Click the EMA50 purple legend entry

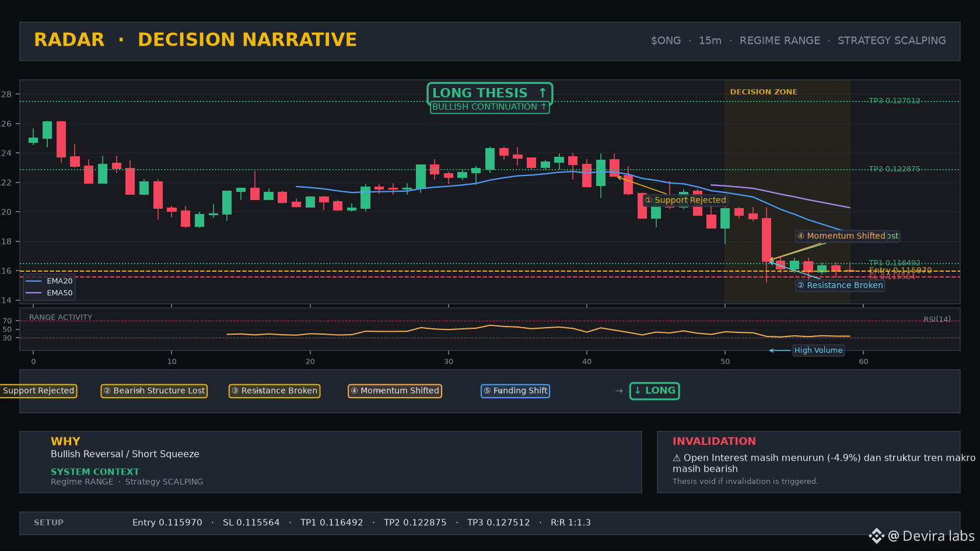pyautogui.click(x=49, y=293)
